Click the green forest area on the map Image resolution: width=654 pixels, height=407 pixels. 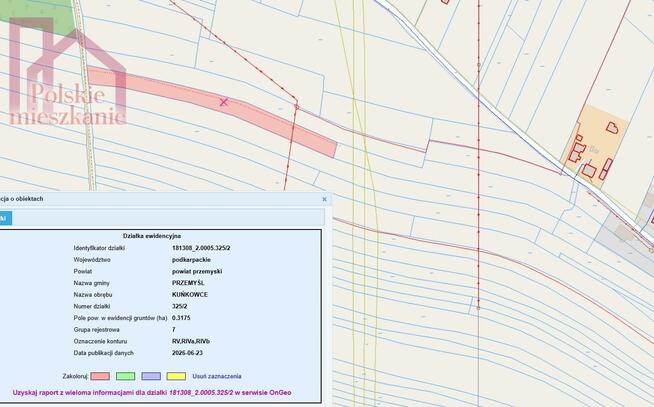[x=38, y=15]
